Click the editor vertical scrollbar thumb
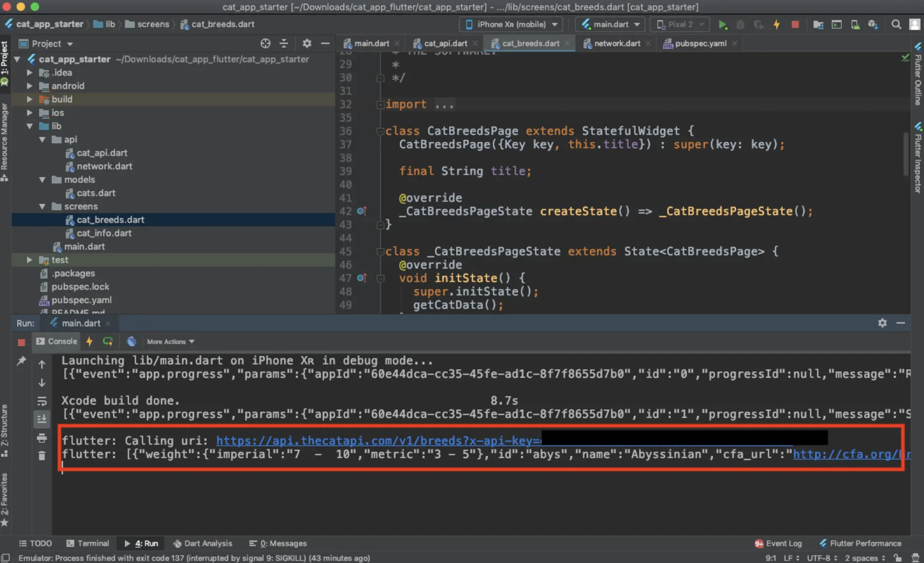This screenshot has height=563, width=924. click(x=906, y=154)
